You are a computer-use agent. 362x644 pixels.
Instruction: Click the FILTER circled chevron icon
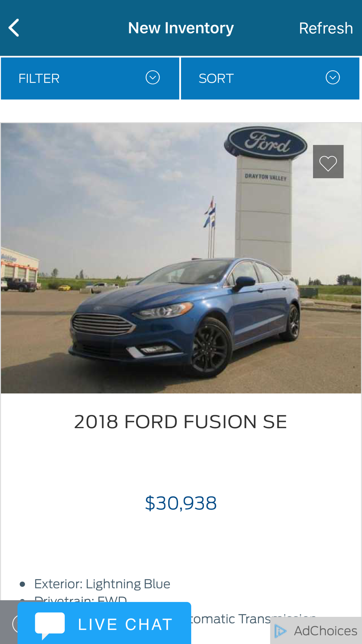click(x=152, y=78)
